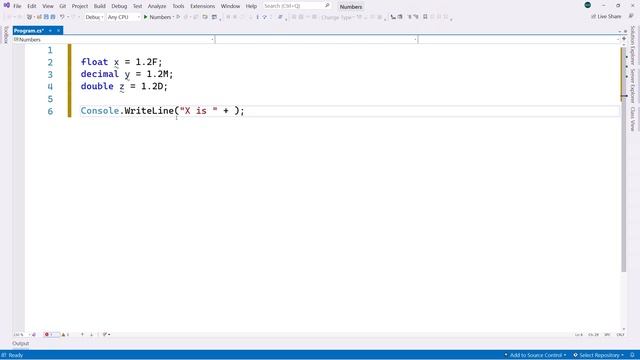Click the warning count indicator
The image size is (640, 360).
click(65, 335)
